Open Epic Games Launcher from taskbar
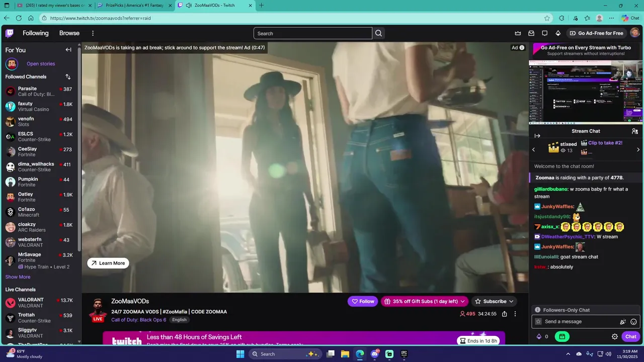This screenshot has width=644, height=362. pyautogui.click(x=404, y=354)
